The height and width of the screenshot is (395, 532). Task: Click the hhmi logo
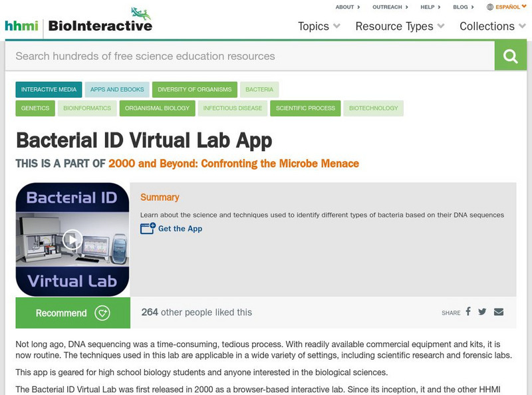pyautogui.click(x=21, y=26)
